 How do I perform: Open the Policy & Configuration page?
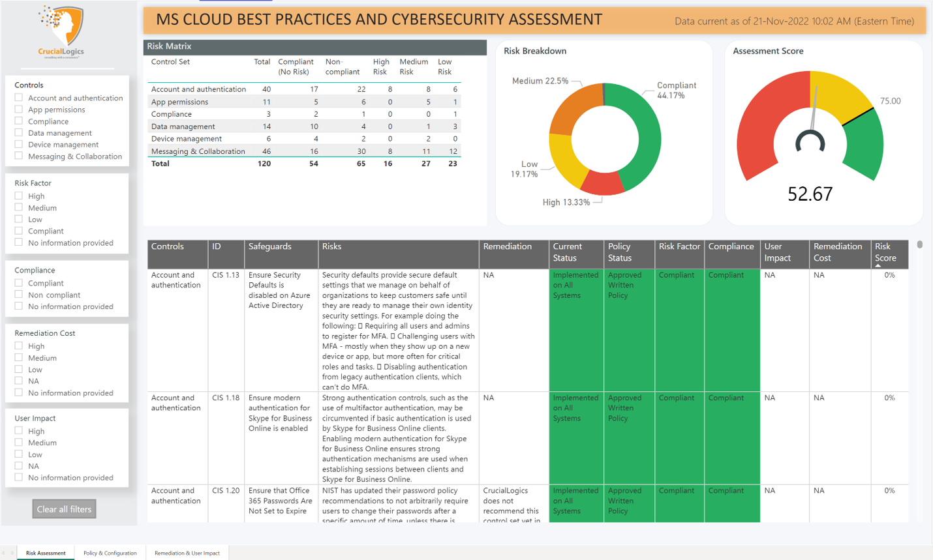pos(110,552)
